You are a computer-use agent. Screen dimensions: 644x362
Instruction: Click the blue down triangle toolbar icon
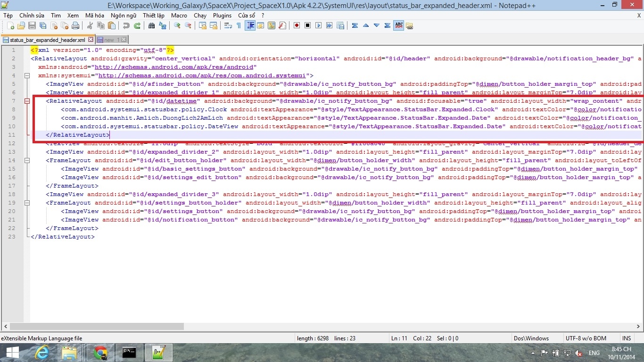[x=377, y=25]
